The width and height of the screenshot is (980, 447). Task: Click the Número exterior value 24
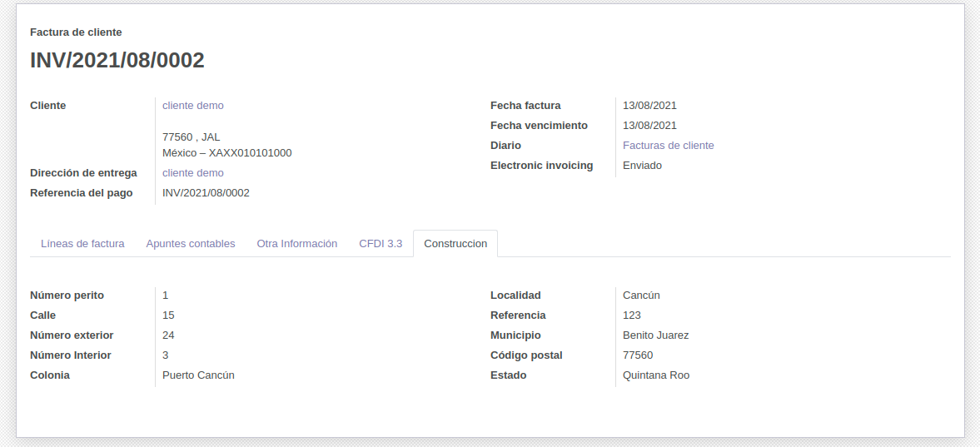(x=168, y=335)
